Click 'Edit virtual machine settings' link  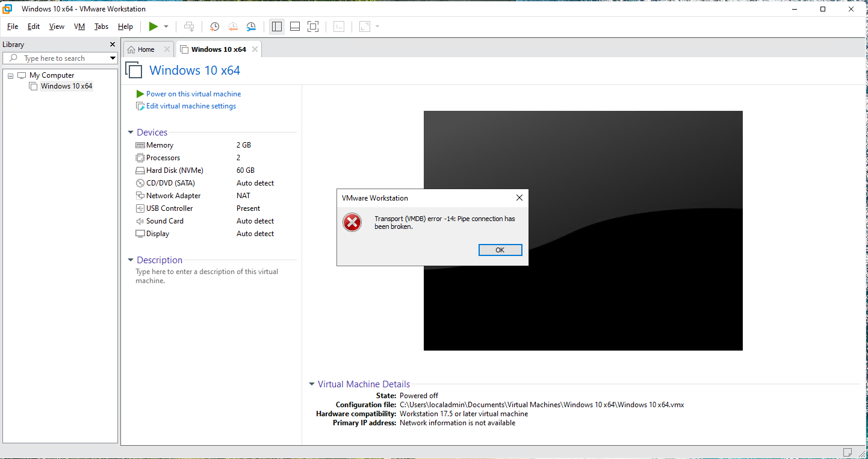click(191, 106)
